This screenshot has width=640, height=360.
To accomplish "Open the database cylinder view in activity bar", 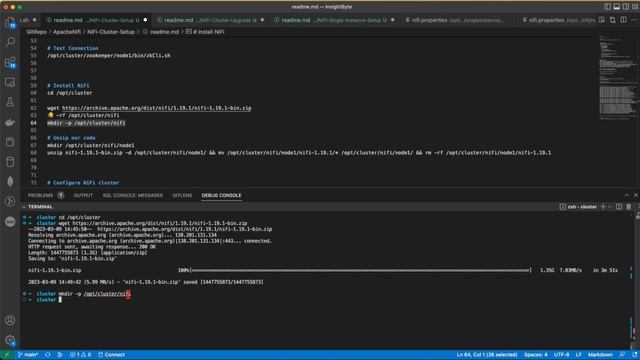I will click(x=10, y=162).
